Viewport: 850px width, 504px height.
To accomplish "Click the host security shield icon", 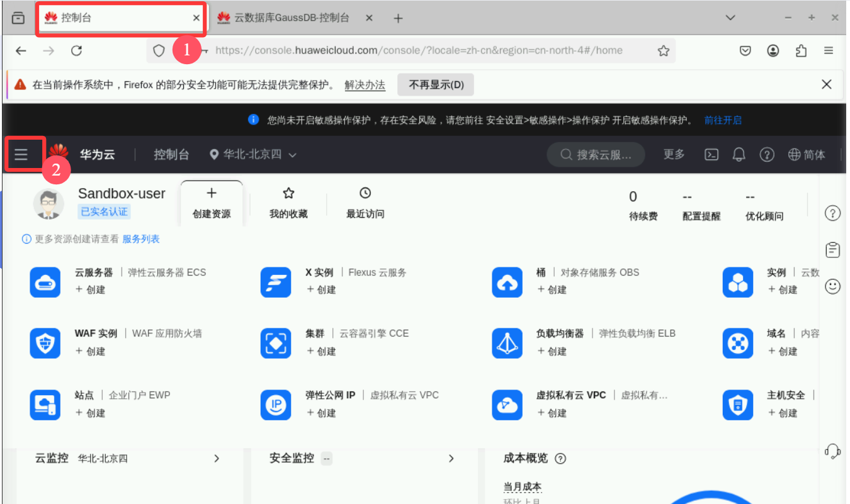I will tap(737, 405).
